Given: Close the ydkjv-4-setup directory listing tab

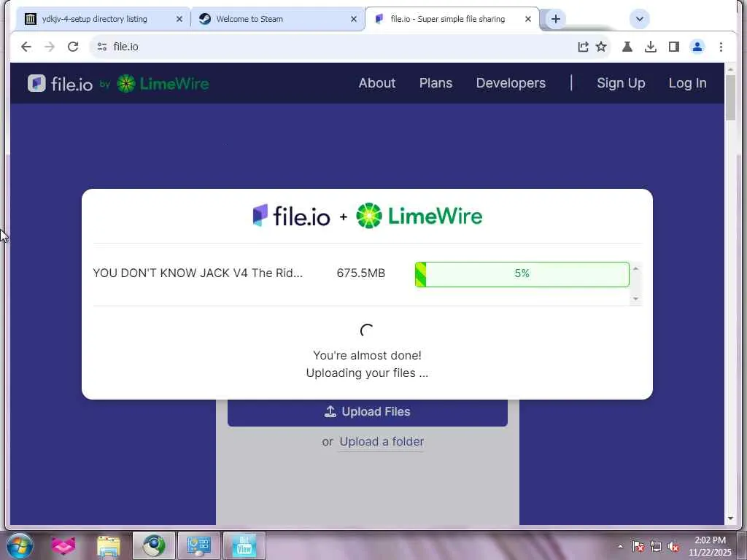Looking at the screenshot, I should (x=179, y=19).
